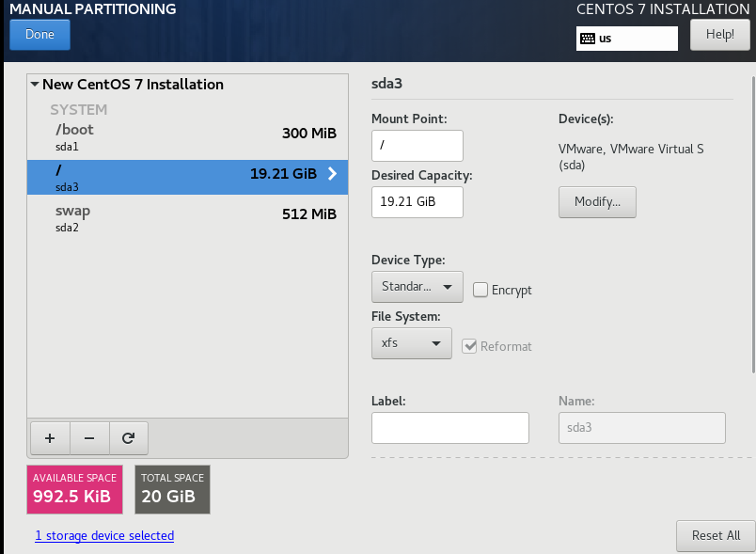
Task: Open the xfs File System dropdown
Action: pos(411,343)
